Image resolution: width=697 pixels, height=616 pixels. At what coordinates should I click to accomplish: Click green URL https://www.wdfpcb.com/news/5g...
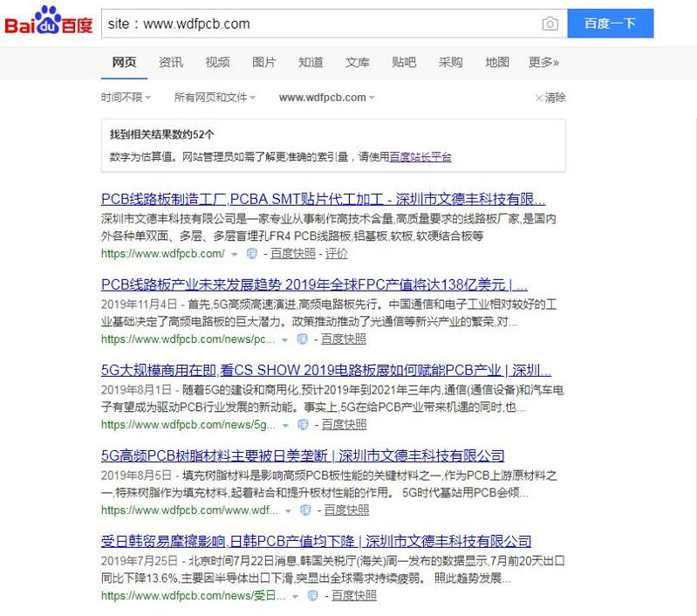(188, 424)
